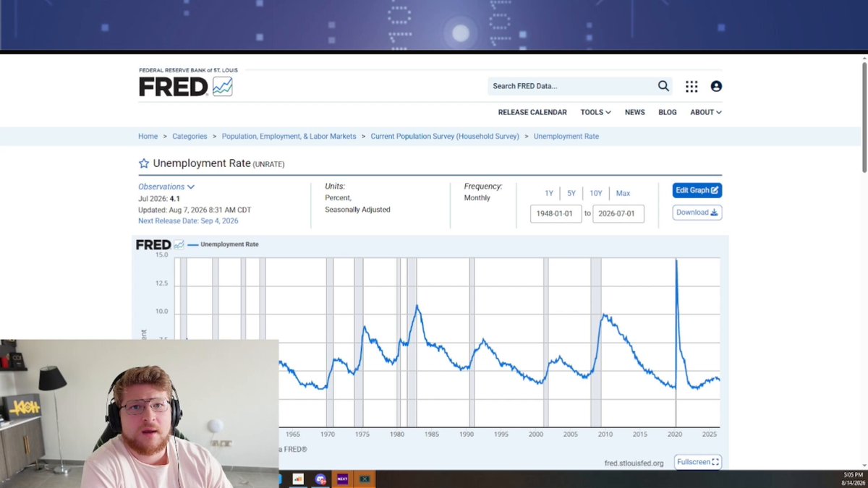Viewport: 868px width, 488px height.
Task: Click the search magnifying glass icon
Action: pyautogui.click(x=663, y=86)
